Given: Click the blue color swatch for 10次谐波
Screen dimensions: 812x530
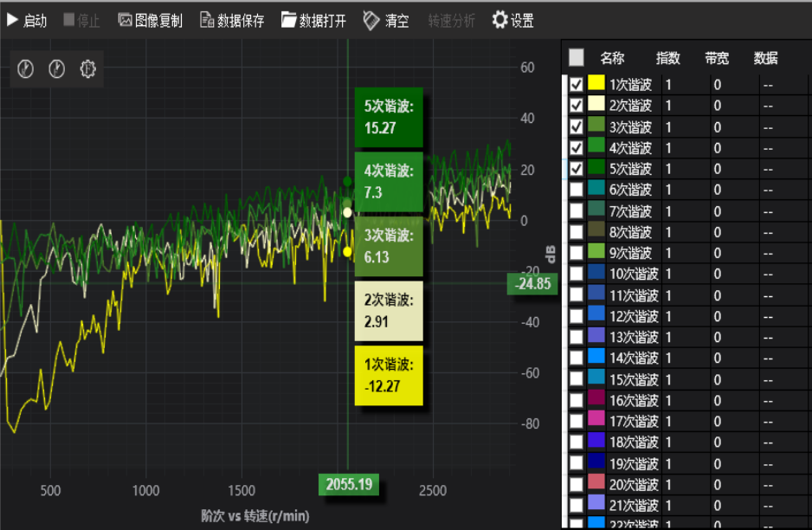Looking at the screenshot, I should 596,274.
